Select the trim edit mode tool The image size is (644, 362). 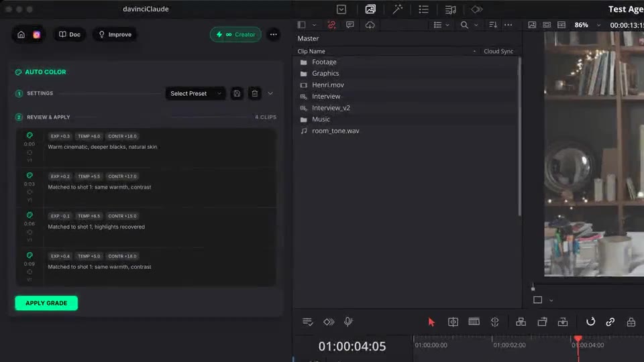[x=453, y=322]
